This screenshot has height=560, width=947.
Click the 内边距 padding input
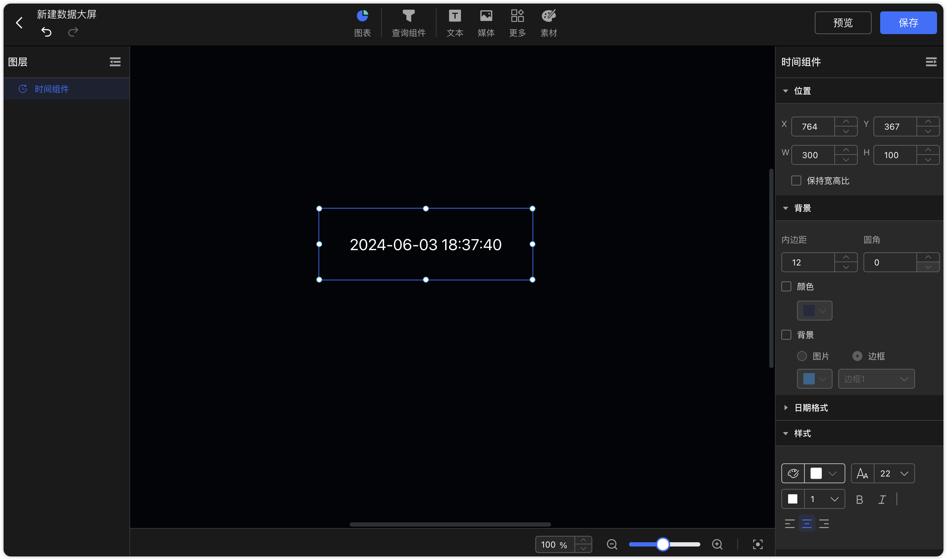click(807, 262)
